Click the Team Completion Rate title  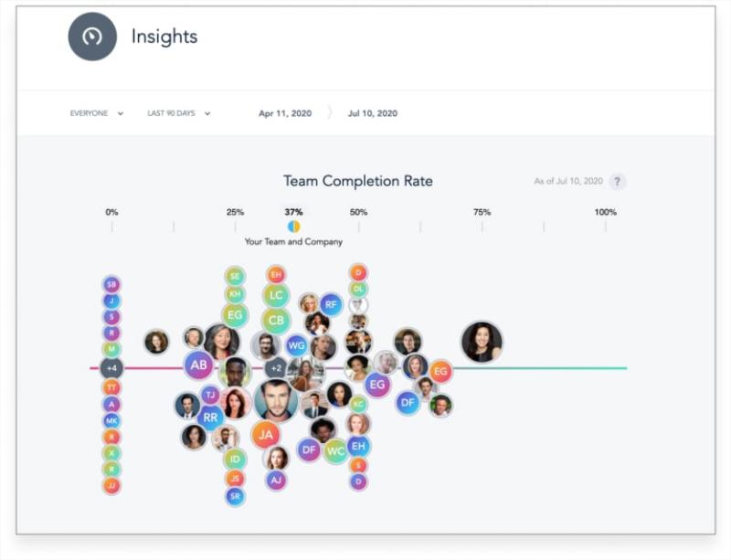[x=358, y=181]
